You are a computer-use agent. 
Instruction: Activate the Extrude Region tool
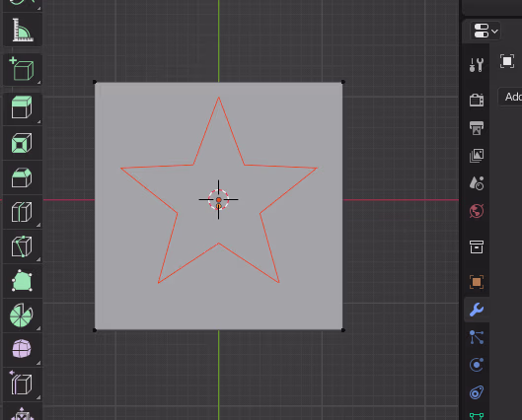23,107
